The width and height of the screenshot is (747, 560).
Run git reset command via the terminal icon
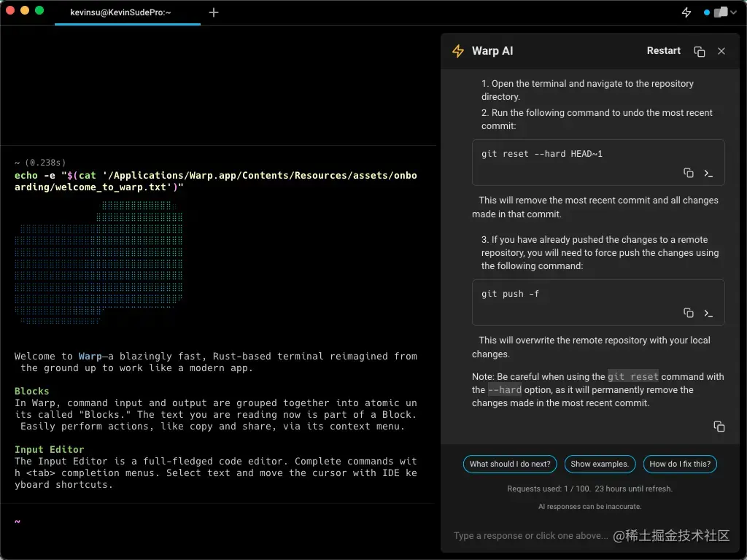pos(708,173)
